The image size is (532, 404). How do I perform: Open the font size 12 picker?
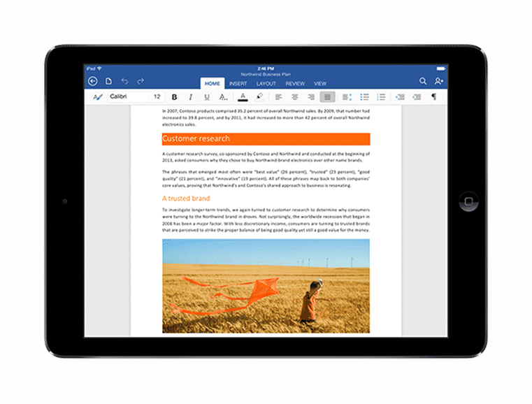tap(157, 97)
